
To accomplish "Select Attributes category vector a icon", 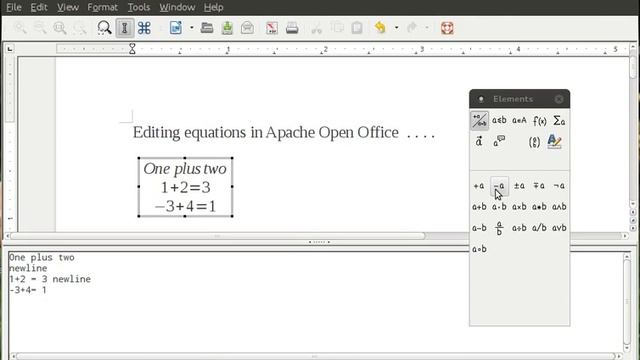I will [x=479, y=142].
